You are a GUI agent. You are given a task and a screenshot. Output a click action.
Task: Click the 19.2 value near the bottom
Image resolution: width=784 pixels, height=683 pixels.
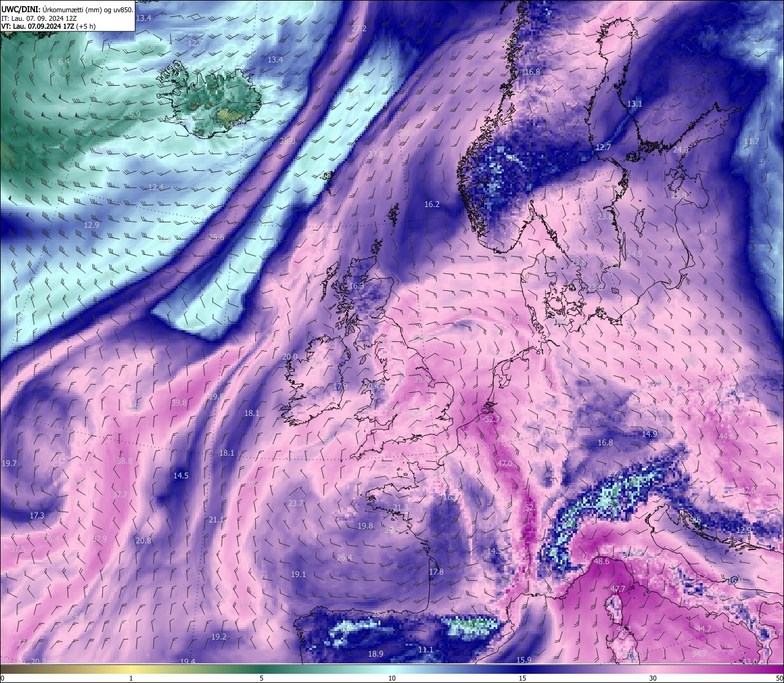(219, 636)
